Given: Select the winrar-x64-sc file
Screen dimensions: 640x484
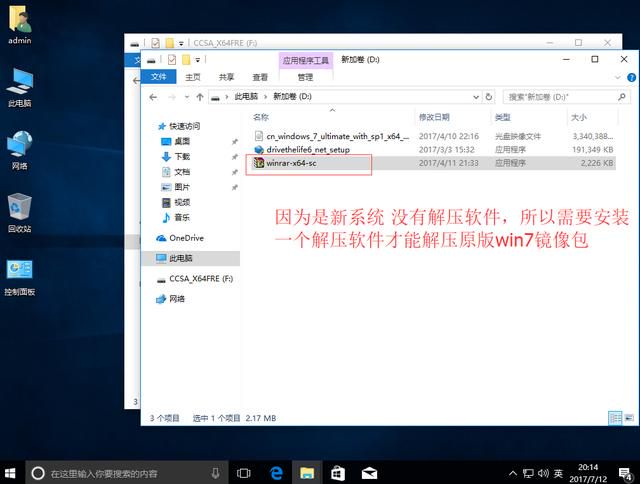Looking at the screenshot, I should (432, 163).
